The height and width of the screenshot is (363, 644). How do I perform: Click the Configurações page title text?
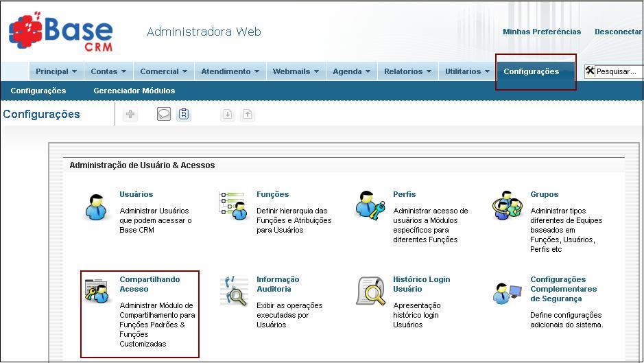click(x=41, y=115)
